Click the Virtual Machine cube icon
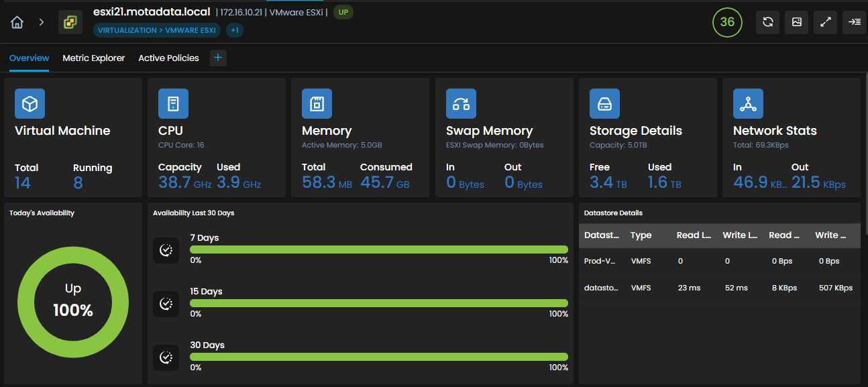 click(x=30, y=103)
